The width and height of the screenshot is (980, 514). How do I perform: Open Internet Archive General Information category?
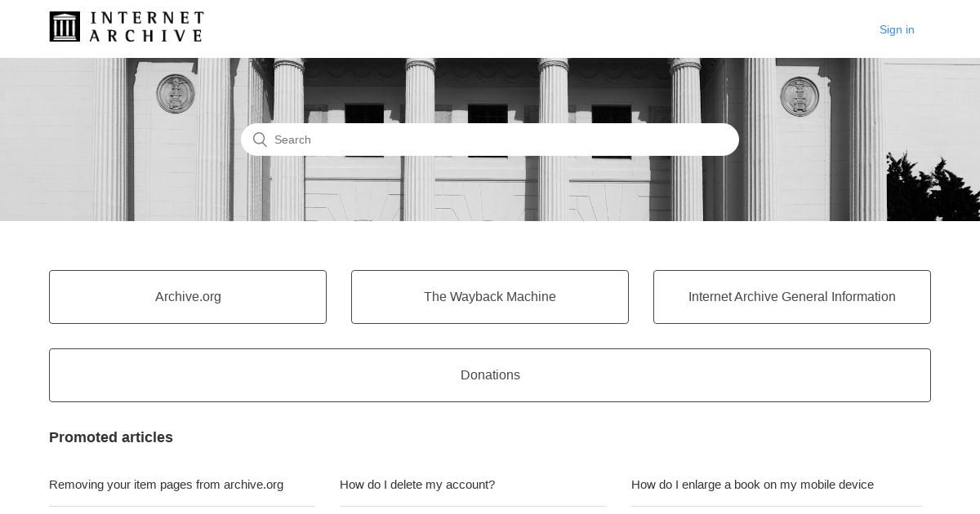point(792,297)
